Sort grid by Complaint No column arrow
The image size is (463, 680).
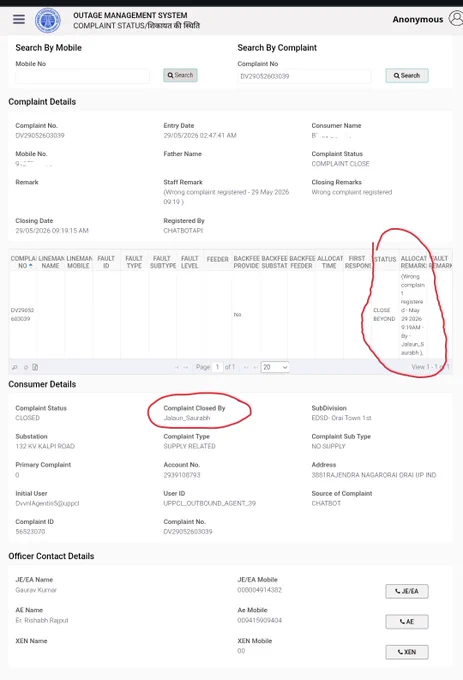[x=31, y=265]
